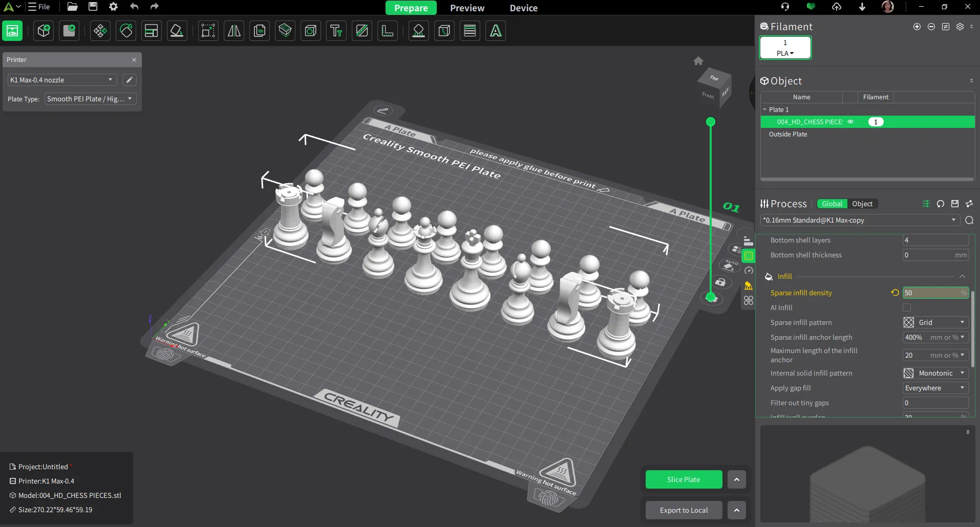This screenshot has height=527, width=980.
Task: Switch to the Prepare tab
Action: (x=411, y=8)
